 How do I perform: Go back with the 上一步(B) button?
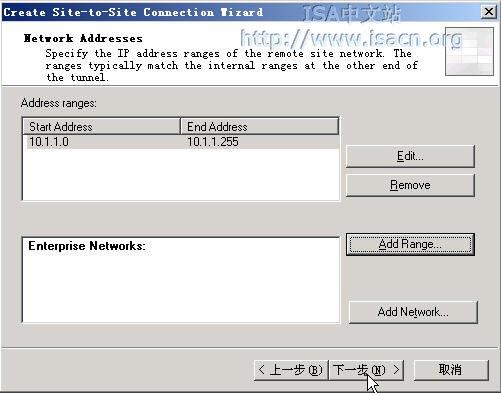[x=291, y=370]
